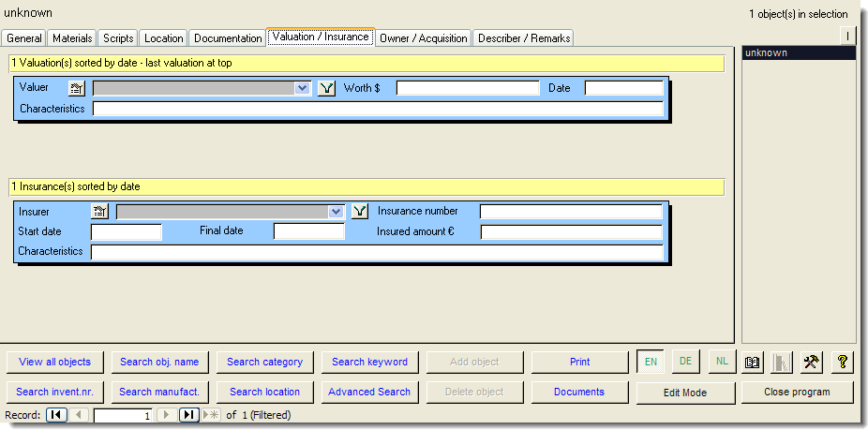Click the Worth $ input field

tap(468, 88)
